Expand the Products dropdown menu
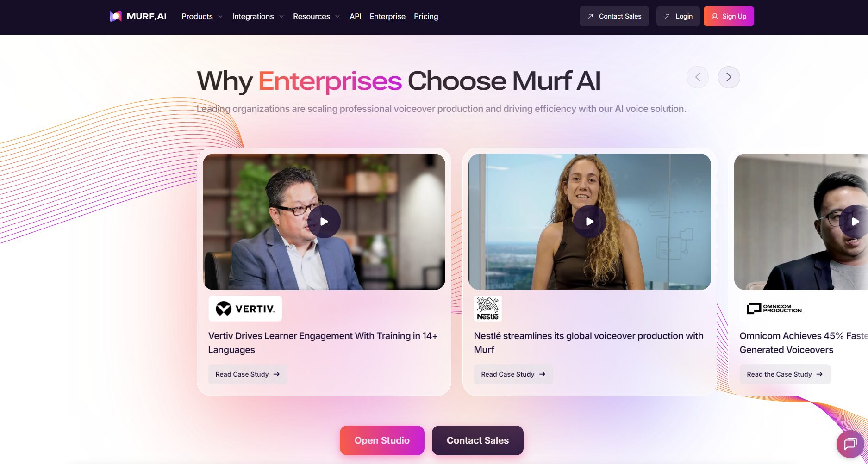 [202, 16]
